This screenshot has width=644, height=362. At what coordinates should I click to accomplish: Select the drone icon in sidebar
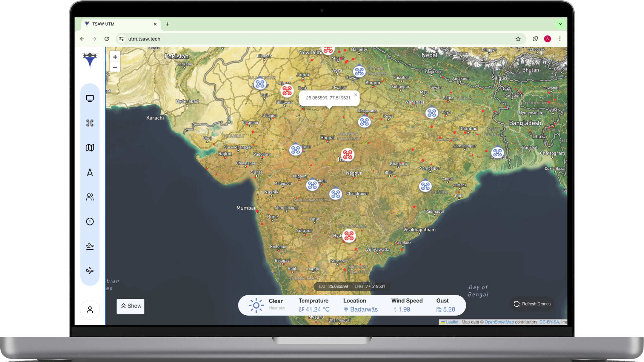(90, 123)
